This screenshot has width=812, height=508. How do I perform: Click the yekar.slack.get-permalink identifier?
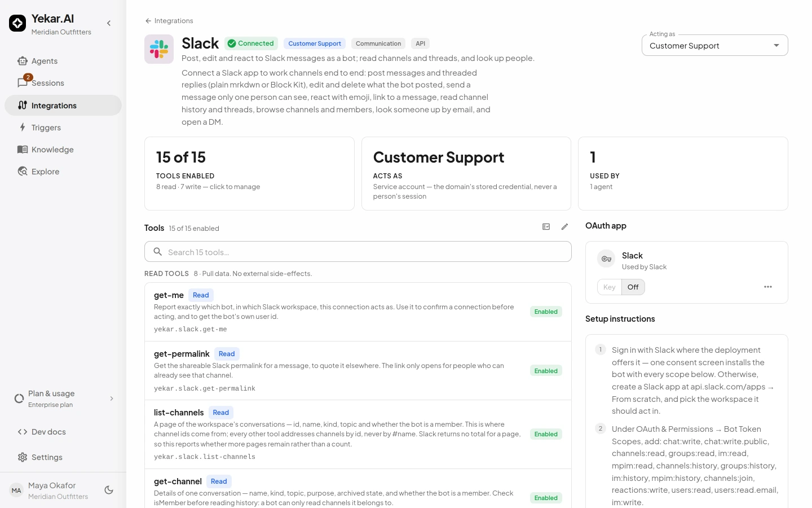click(205, 388)
